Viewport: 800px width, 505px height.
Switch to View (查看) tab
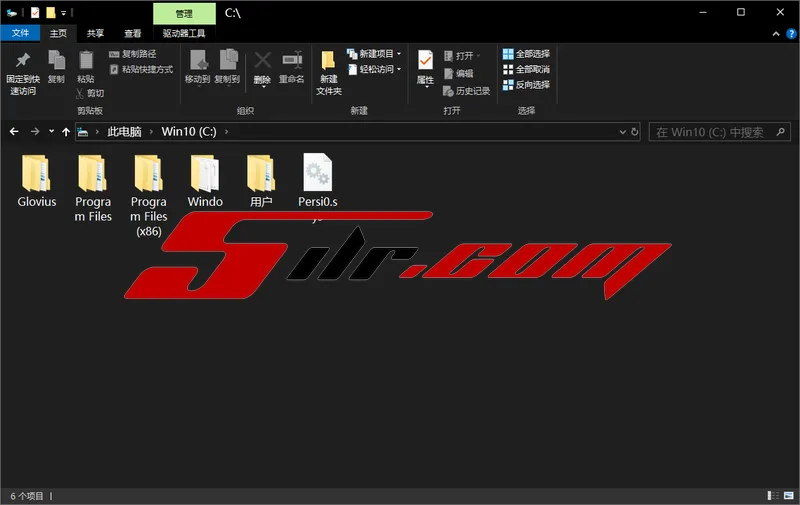click(x=133, y=33)
